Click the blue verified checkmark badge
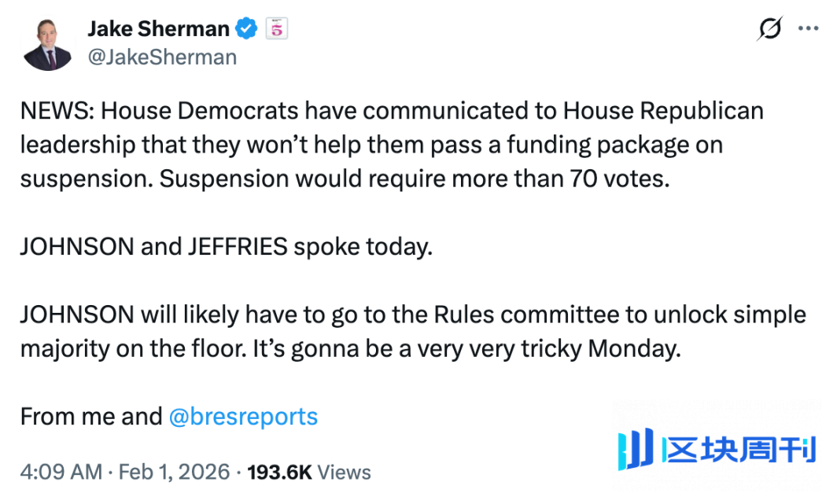Screen dimensions: 837x504 tap(246, 29)
